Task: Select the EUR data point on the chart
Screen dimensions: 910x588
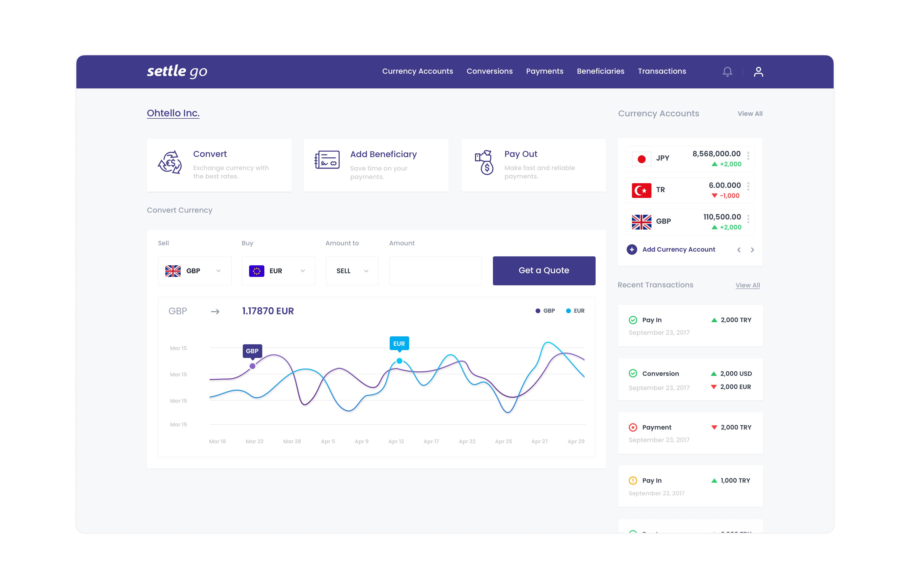Action: [x=399, y=361]
